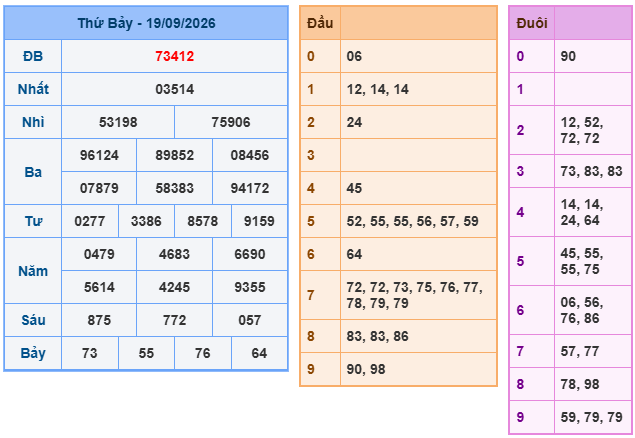
Task: Select fifth prize number 4683
Action: coord(175,254)
